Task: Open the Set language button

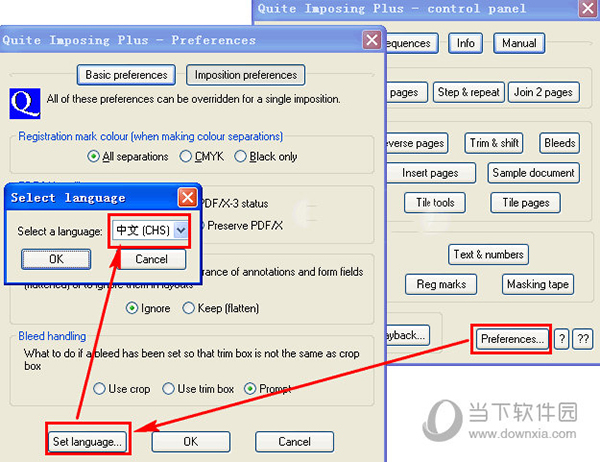Action: pyautogui.click(x=87, y=442)
